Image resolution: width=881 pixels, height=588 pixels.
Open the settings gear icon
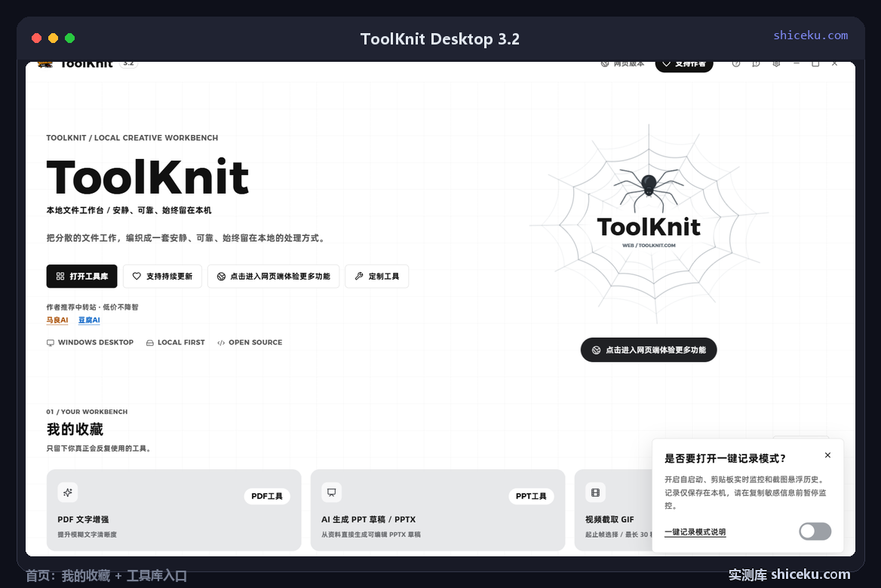[x=776, y=63]
